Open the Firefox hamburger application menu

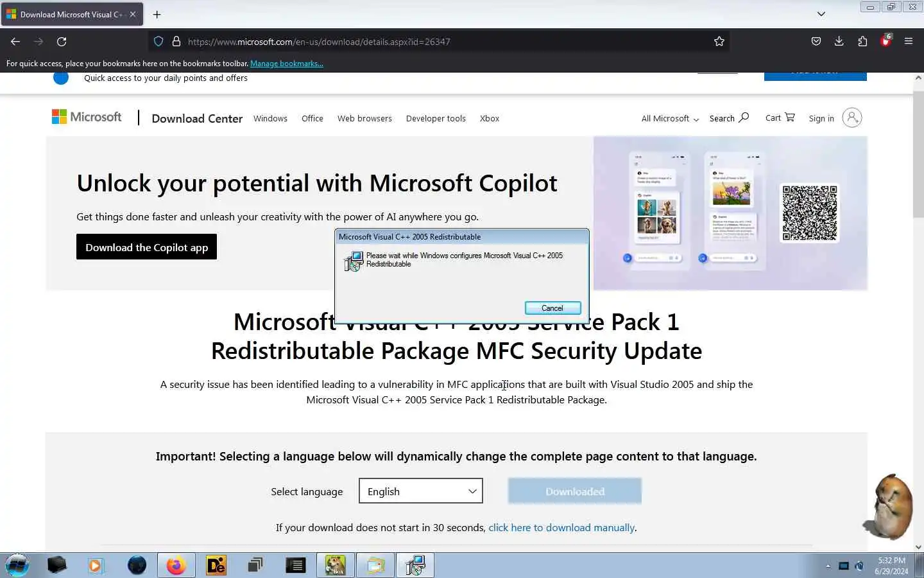(909, 41)
